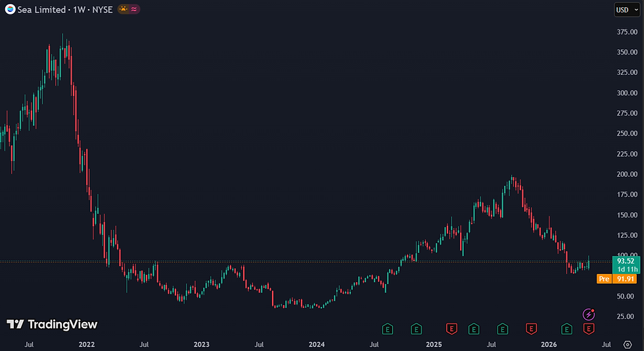644x351 pixels.
Task: Open the green earnings marker just after 2026
Action: coord(566,329)
